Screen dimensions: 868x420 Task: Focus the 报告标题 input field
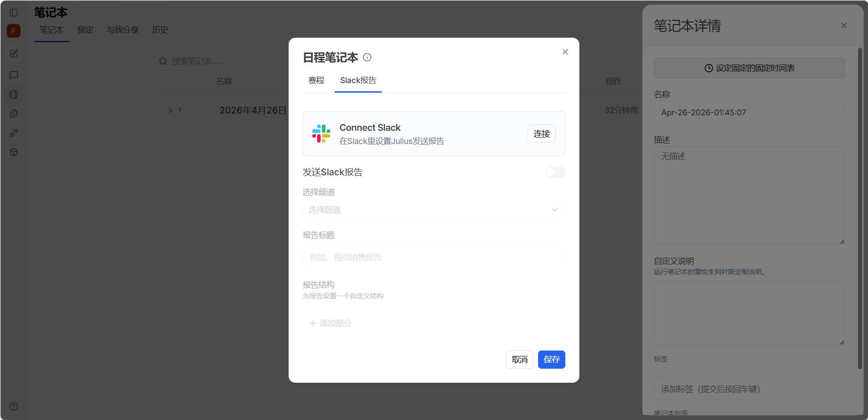point(434,257)
